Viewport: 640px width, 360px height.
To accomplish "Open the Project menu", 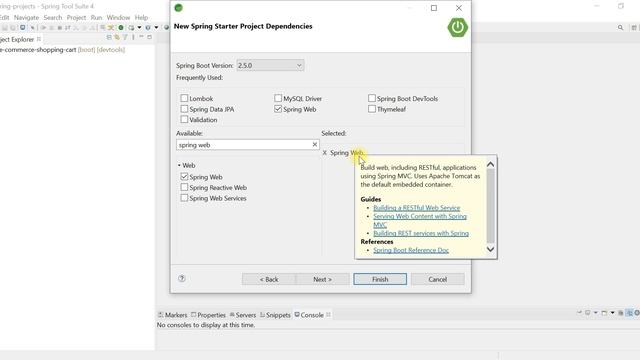I will pyautogui.click(x=76, y=18).
